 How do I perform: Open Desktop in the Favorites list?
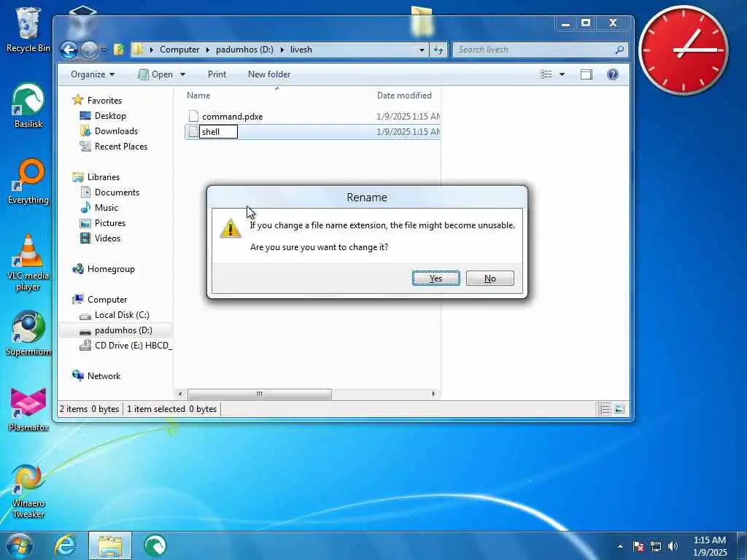coord(110,116)
